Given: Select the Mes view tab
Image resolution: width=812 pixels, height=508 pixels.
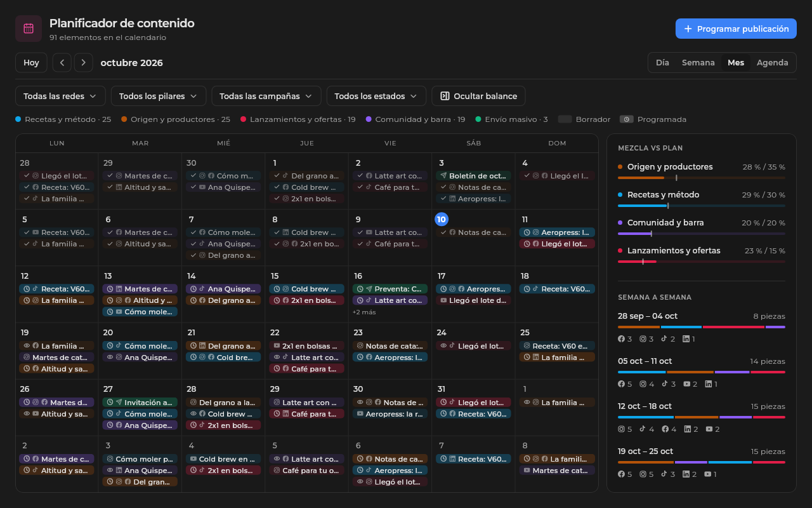Looking at the screenshot, I should point(736,63).
